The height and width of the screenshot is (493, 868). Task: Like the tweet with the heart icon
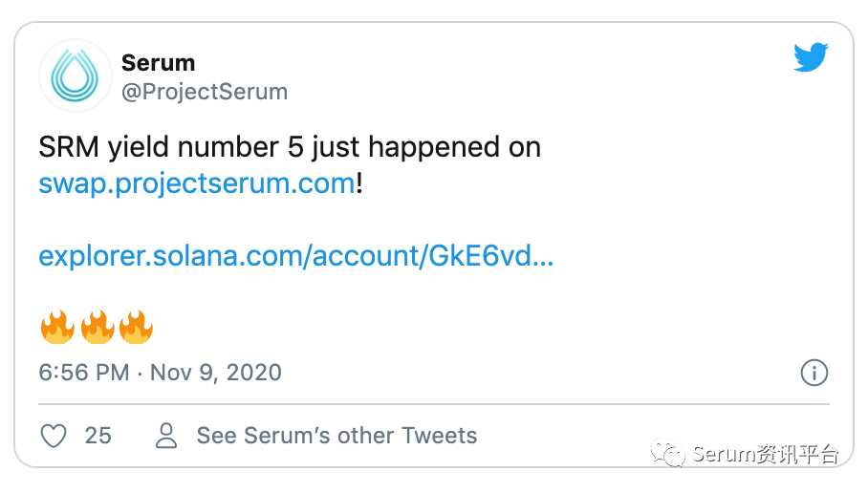(54, 436)
